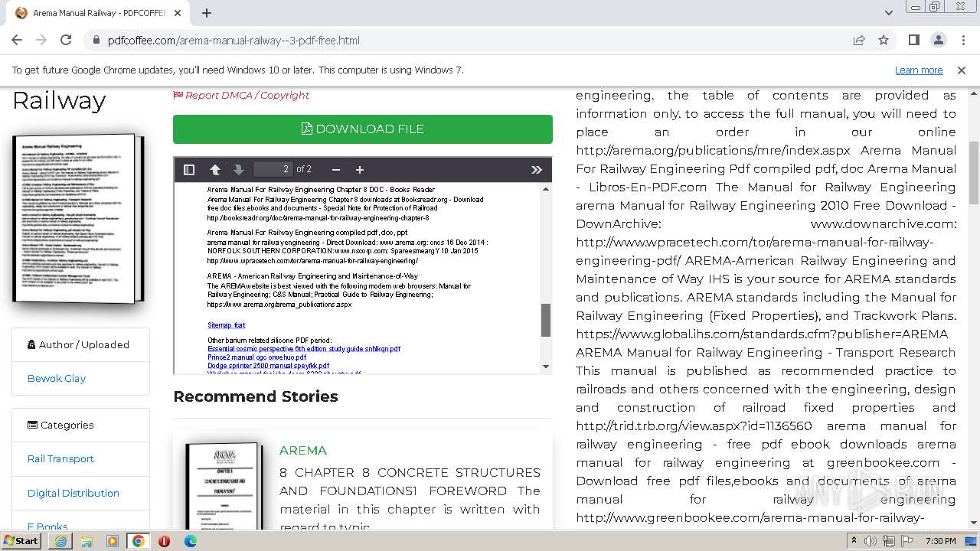
Task: Show hidden system tray icons
Action: [x=854, y=541]
